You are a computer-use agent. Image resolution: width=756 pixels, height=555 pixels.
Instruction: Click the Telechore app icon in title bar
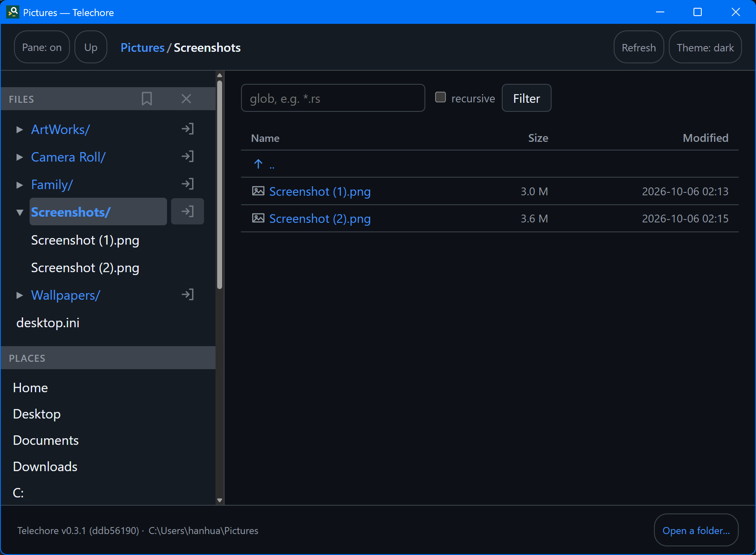[x=13, y=12]
